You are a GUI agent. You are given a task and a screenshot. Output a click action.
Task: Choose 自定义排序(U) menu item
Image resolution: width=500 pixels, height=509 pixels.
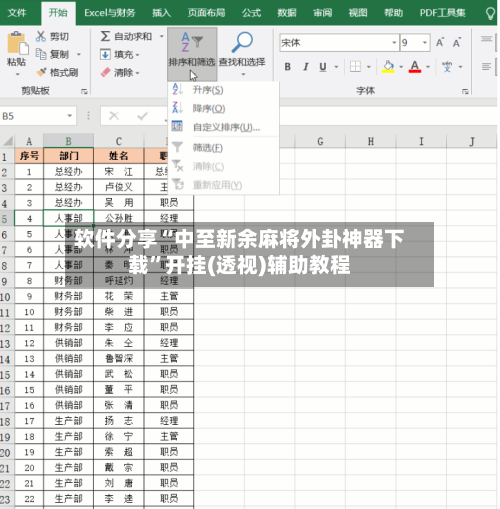pyautogui.click(x=223, y=127)
